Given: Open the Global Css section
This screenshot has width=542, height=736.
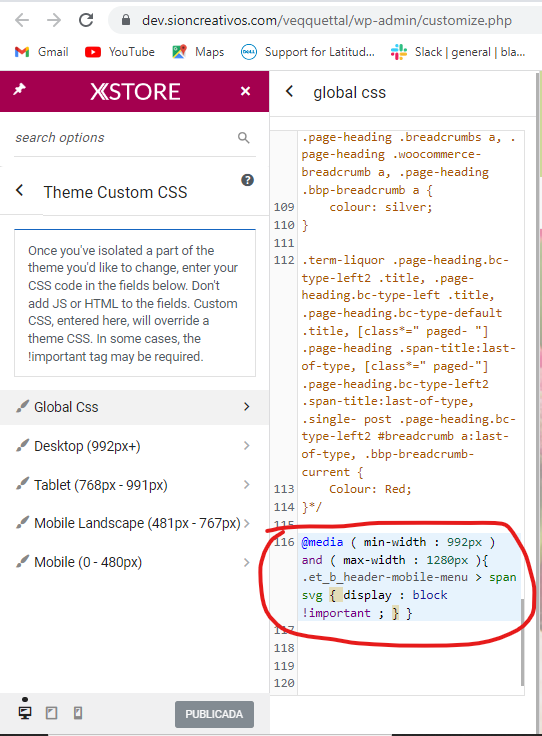Looking at the screenshot, I should pos(134,407).
